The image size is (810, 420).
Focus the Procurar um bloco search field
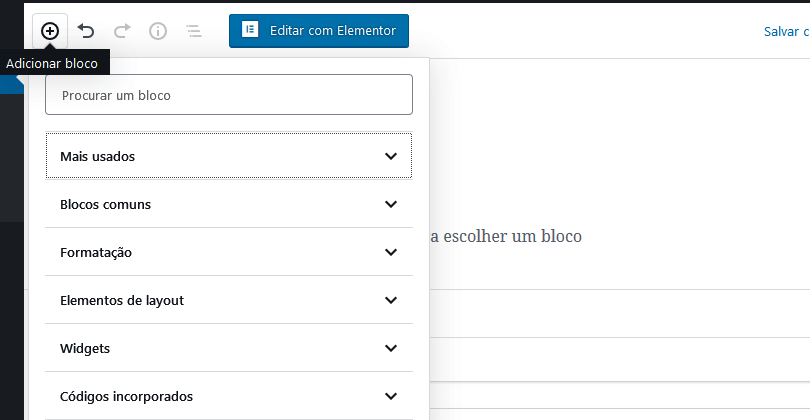(x=229, y=95)
